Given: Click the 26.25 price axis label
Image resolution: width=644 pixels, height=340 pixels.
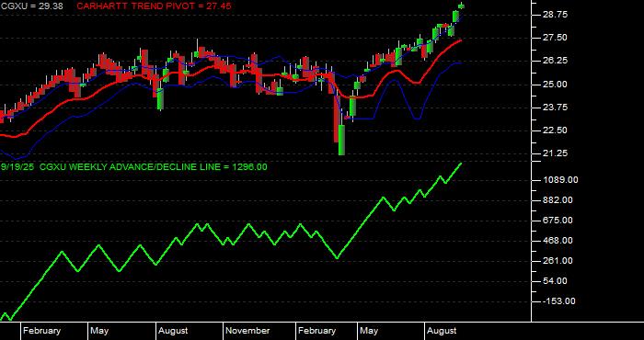Looking at the screenshot, I should (x=555, y=61).
